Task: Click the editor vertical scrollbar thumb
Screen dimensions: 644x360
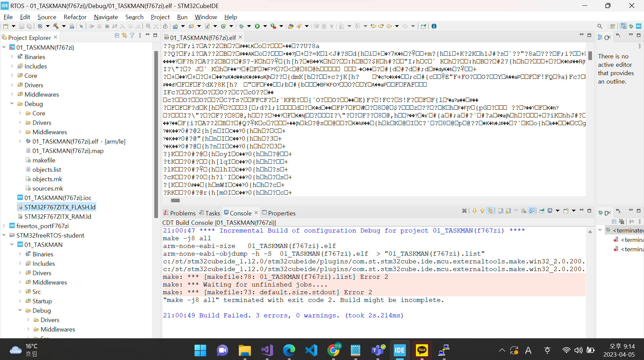Action: pos(590,56)
